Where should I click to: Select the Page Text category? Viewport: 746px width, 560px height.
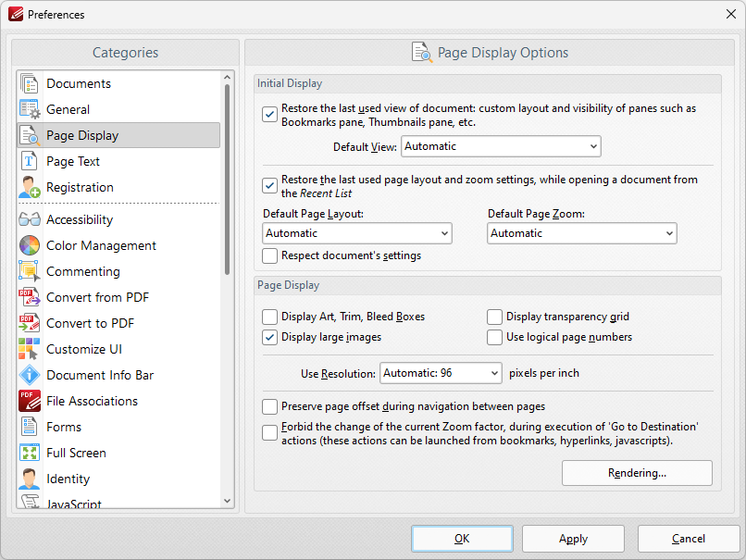pyautogui.click(x=119, y=161)
